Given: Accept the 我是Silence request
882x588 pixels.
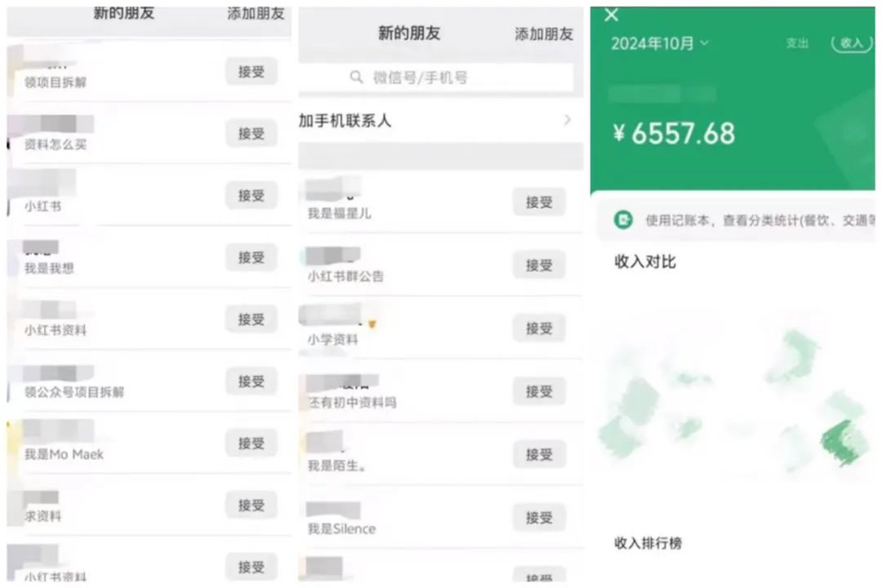Looking at the screenshot, I should [539, 517].
